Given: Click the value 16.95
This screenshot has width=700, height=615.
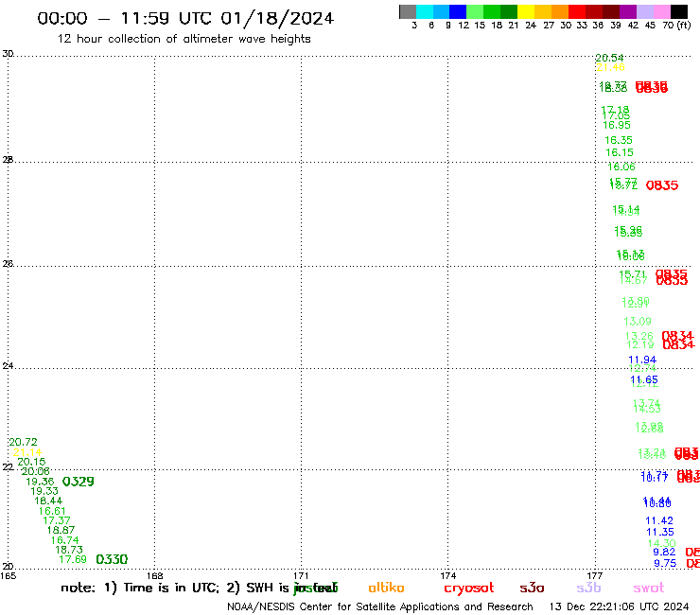Looking at the screenshot, I should point(617,126).
